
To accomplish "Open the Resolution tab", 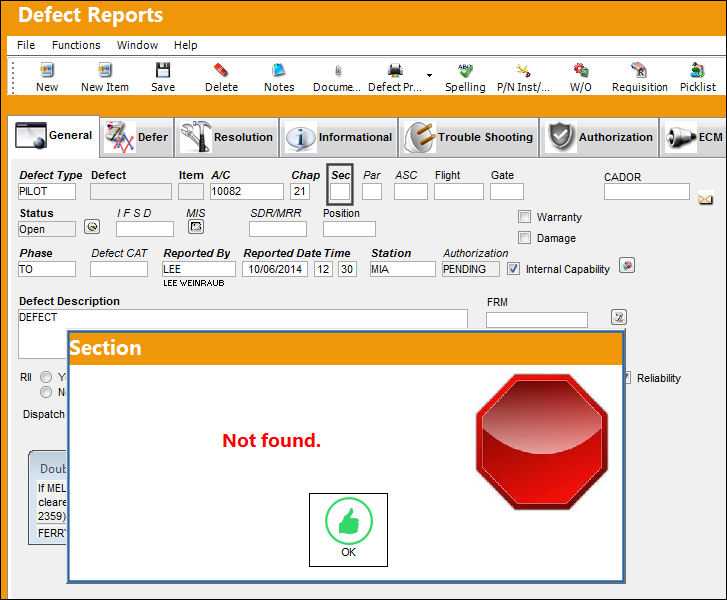I will point(227,137).
